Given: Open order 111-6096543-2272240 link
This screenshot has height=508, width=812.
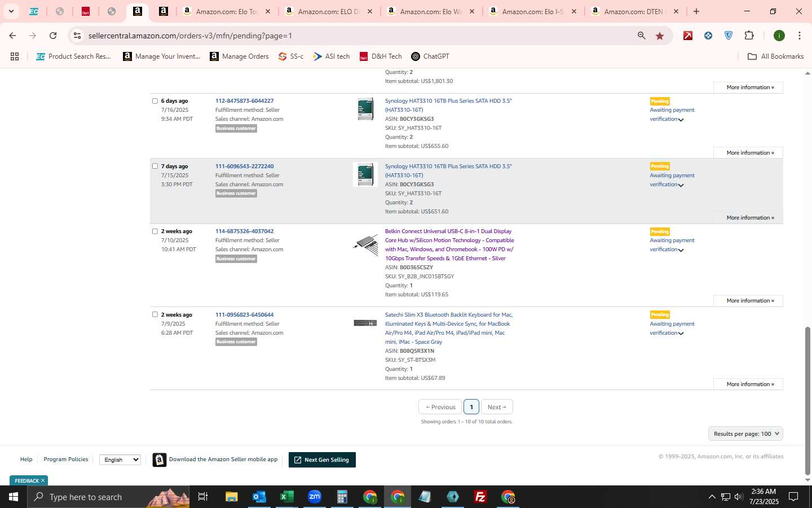Looking at the screenshot, I should [x=244, y=167].
